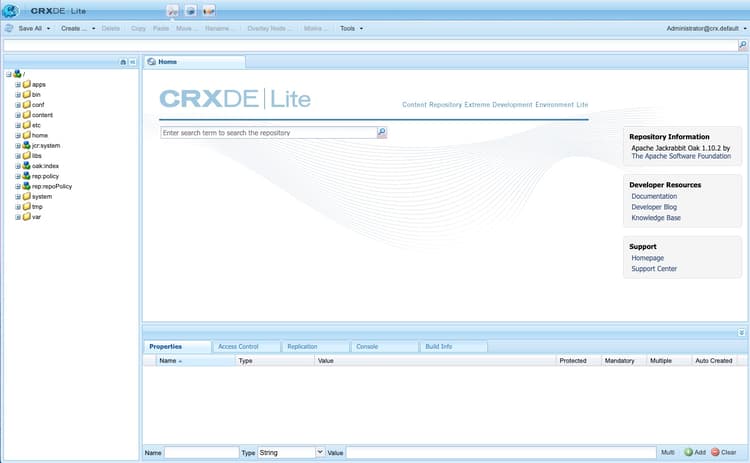The height and width of the screenshot is (463, 750).
Task: Open the Create menu dropdown
Action: tap(78, 28)
